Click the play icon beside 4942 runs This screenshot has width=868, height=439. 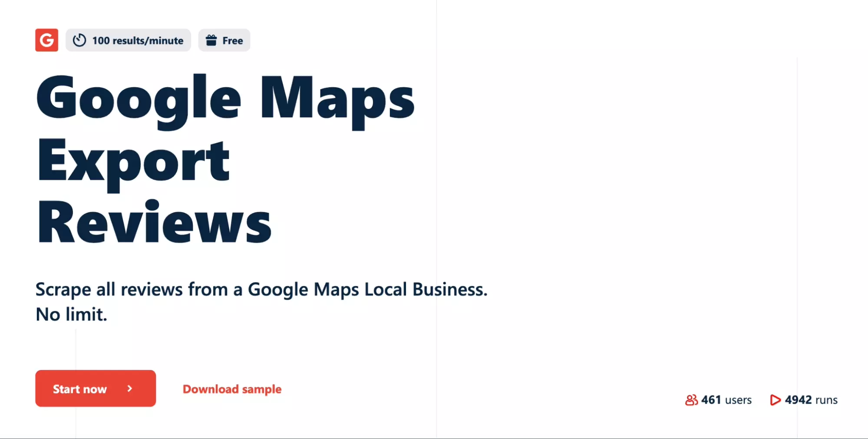point(775,399)
